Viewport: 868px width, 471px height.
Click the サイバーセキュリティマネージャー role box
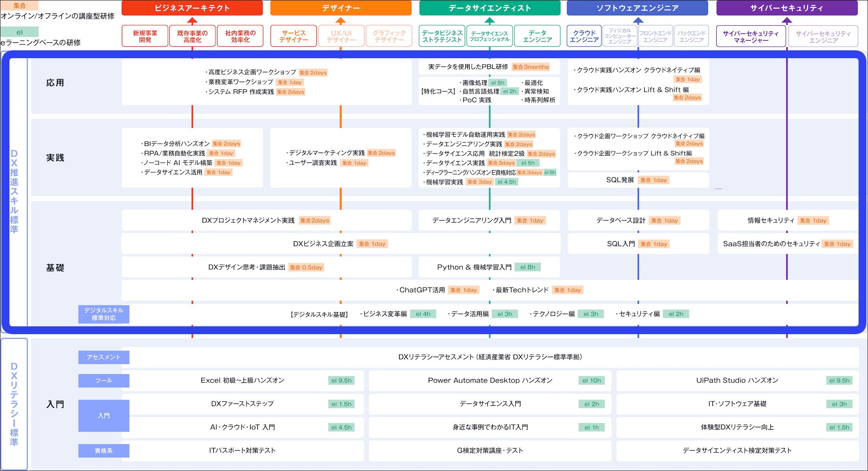(750, 37)
